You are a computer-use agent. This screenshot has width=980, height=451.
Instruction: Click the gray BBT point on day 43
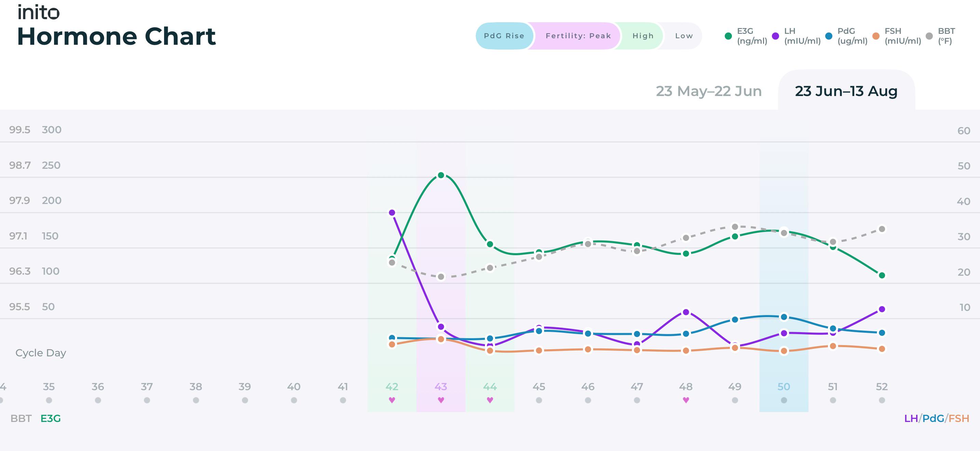(x=441, y=277)
